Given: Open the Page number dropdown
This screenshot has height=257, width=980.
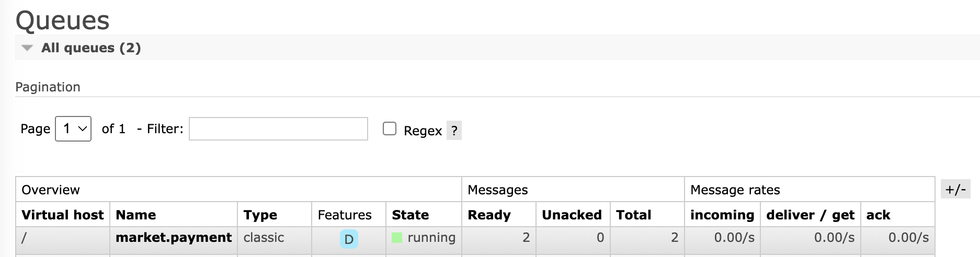Looking at the screenshot, I should point(73,128).
